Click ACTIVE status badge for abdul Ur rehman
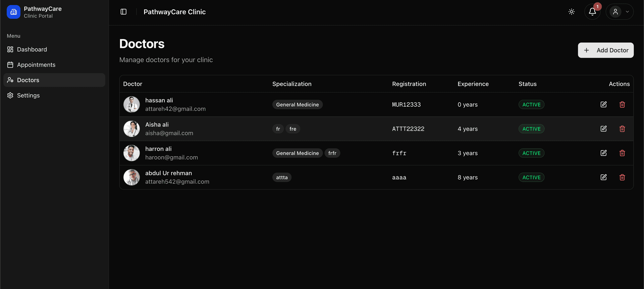The width and height of the screenshot is (644, 289). point(531,177)
